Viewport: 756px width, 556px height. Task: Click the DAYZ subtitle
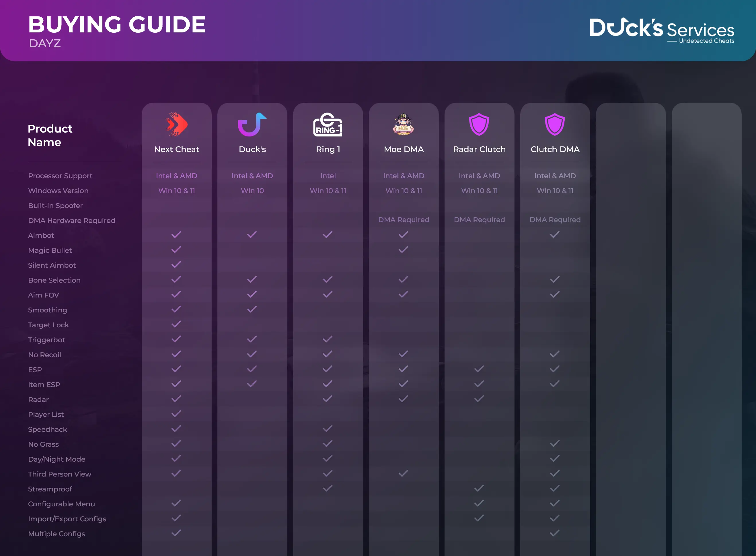(45, 43)
